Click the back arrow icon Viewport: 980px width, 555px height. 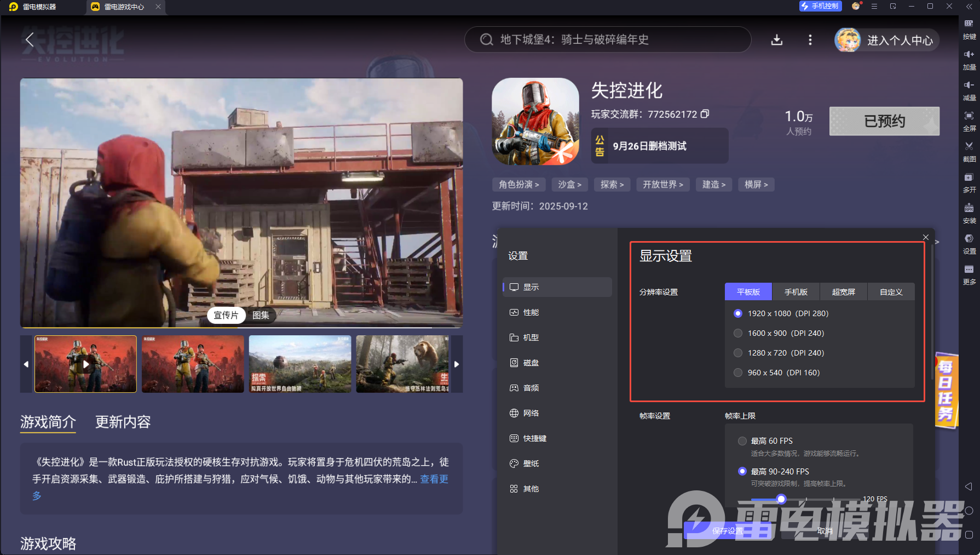[x=30, y=40]
